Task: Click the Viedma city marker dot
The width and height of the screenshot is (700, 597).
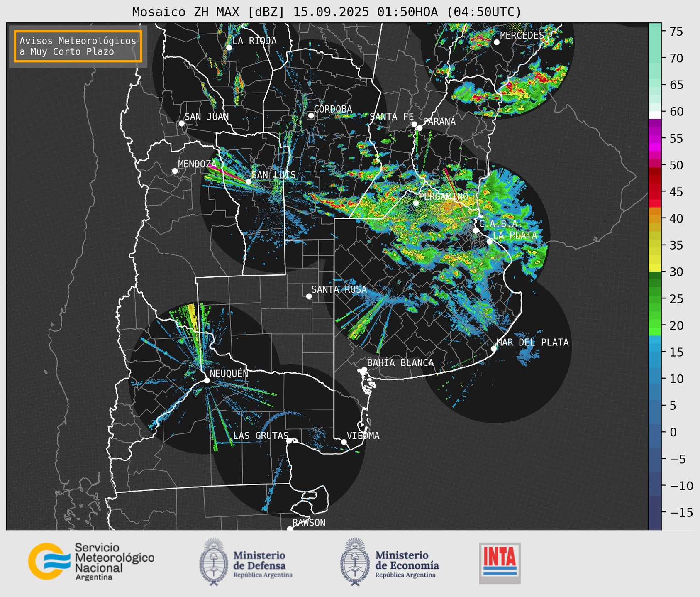Action: 344,442
